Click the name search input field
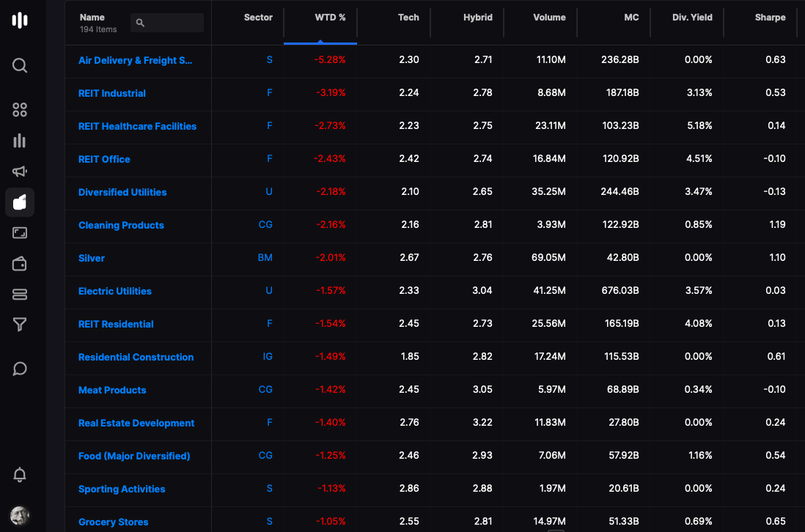Image resolution: width=805 pixels, height=532 pixels. coord(167,23)
